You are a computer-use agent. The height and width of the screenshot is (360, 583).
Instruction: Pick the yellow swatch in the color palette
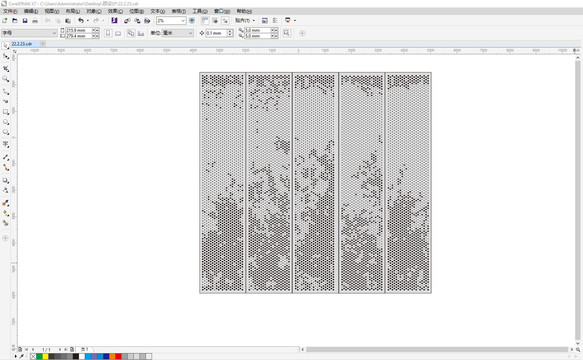pyautogui.click(x=45, y=356)
